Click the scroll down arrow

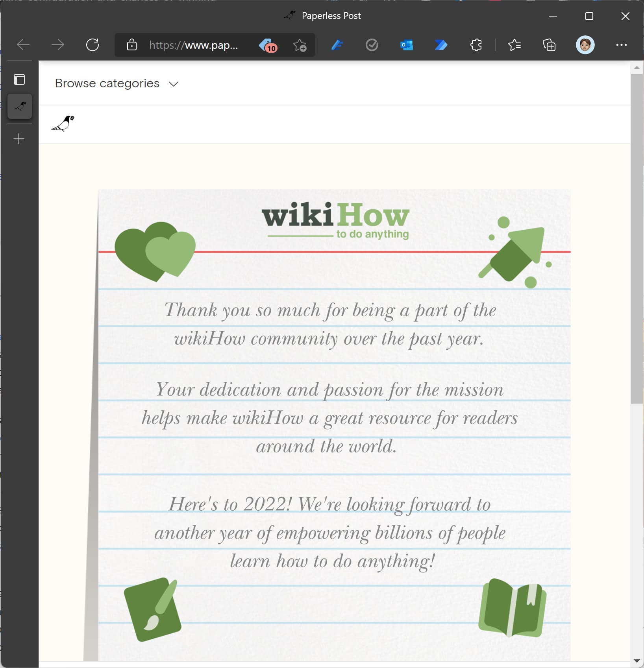(637, 661)
